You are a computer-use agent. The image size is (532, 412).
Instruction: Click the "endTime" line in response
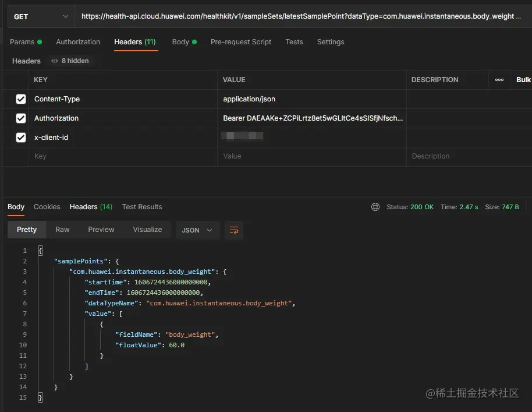144,293
